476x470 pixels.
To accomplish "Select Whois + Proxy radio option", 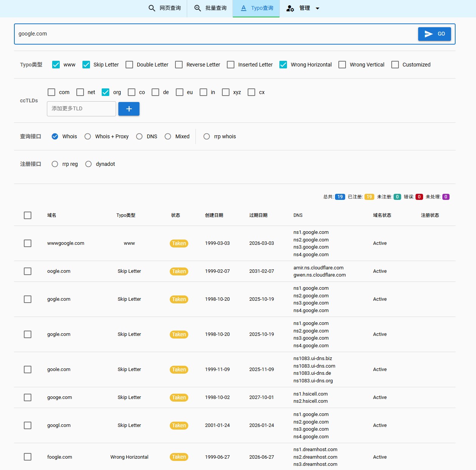I will 88,136.
